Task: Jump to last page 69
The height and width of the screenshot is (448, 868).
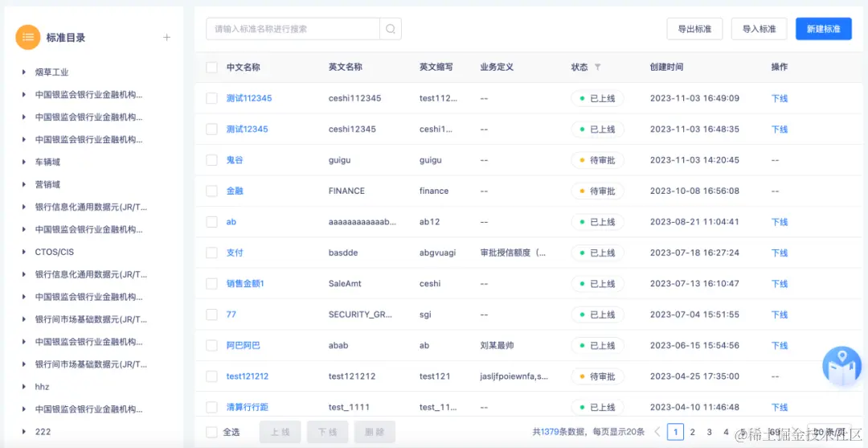Action: tap(775, 432)
